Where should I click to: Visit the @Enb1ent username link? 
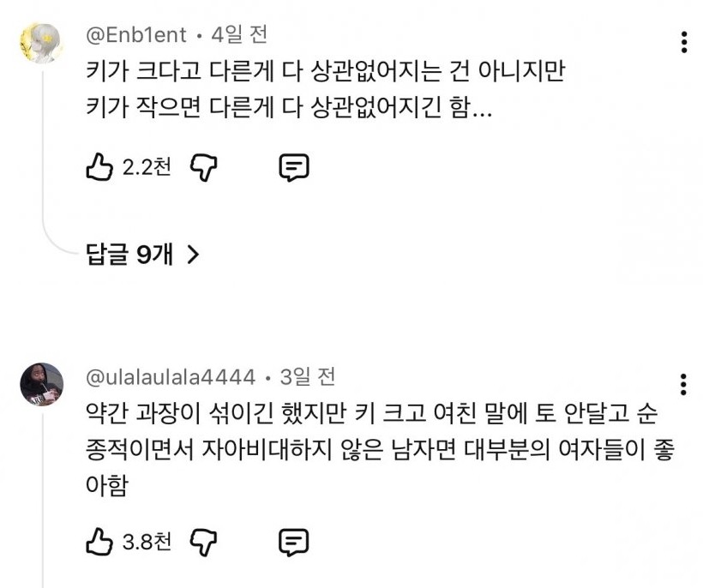136,35
